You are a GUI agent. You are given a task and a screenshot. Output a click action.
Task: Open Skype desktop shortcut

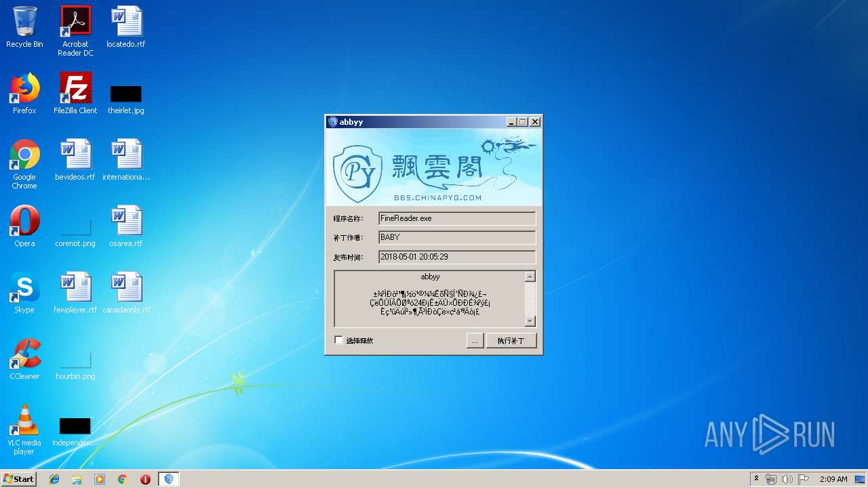point(24,293)
